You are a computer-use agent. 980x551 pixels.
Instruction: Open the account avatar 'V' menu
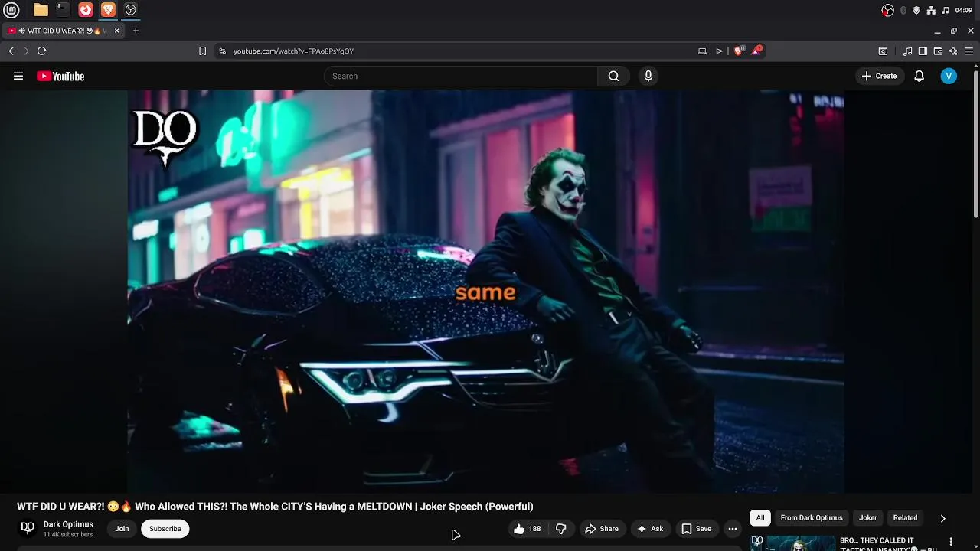tap(949, 76)
